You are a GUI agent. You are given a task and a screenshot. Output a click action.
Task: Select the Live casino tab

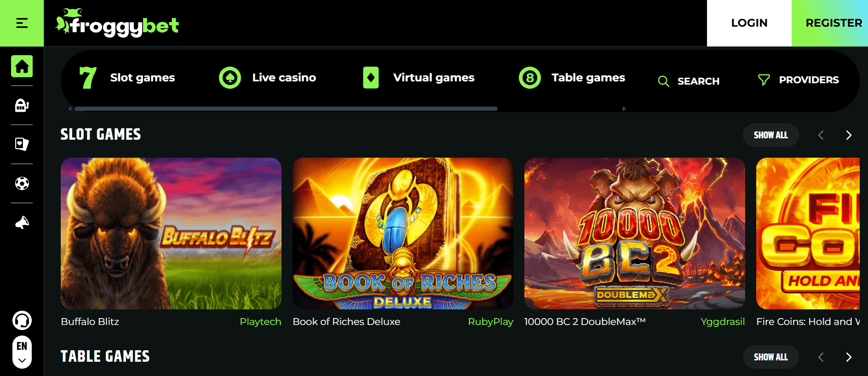(x=268, y=78)
